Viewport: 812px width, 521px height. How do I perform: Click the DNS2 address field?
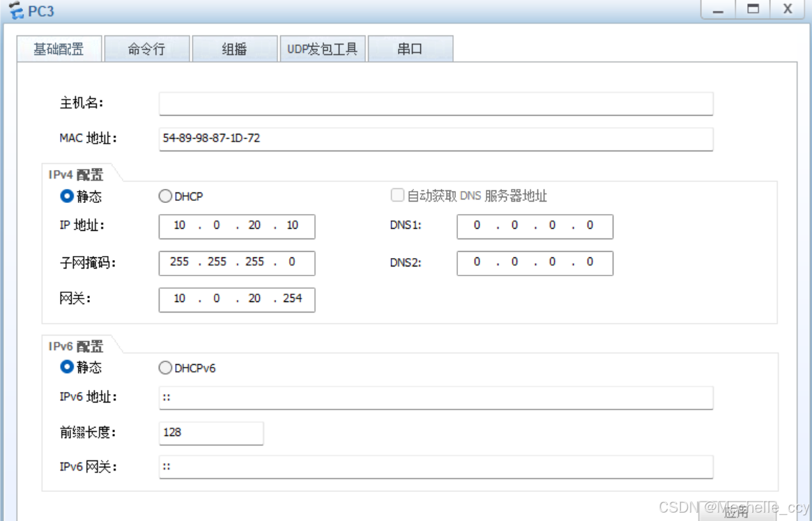535,263
